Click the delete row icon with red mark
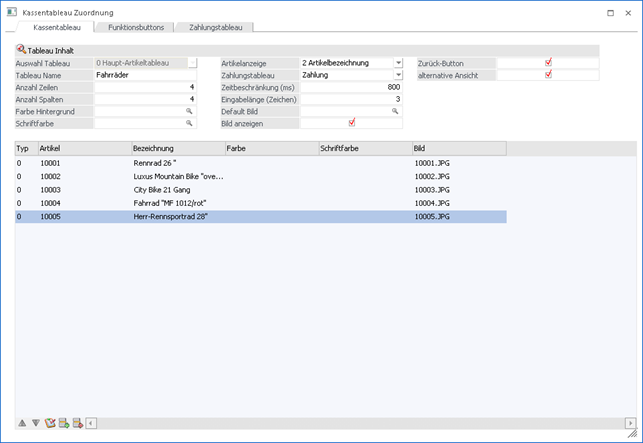643x443 pixels. pos(78,423)
